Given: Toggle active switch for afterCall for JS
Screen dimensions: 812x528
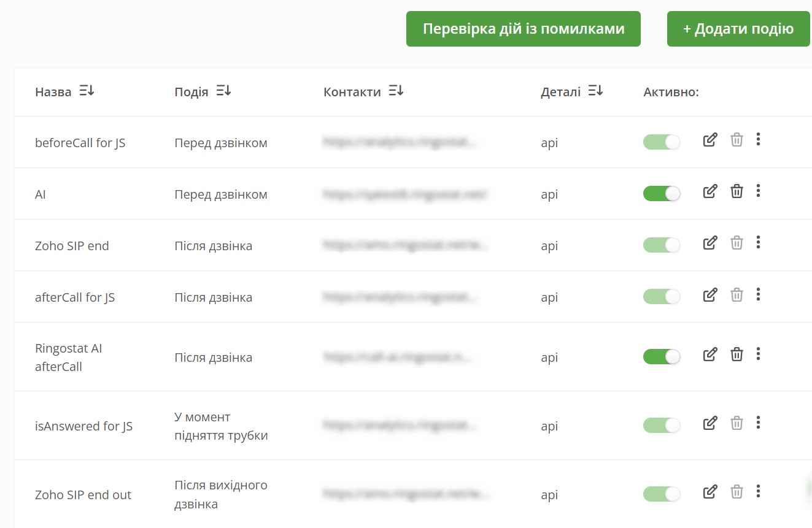Looking at the screenshot, I should (662, 297).
